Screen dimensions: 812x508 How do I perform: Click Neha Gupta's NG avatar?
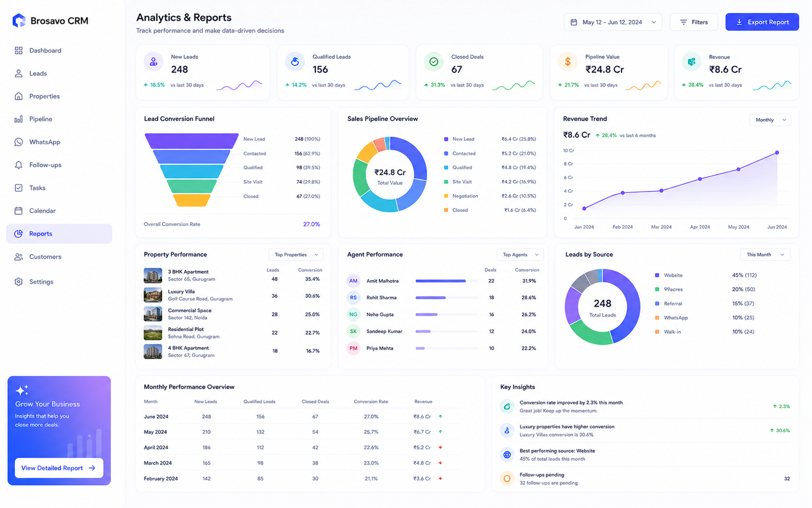(x=353, y=314)
